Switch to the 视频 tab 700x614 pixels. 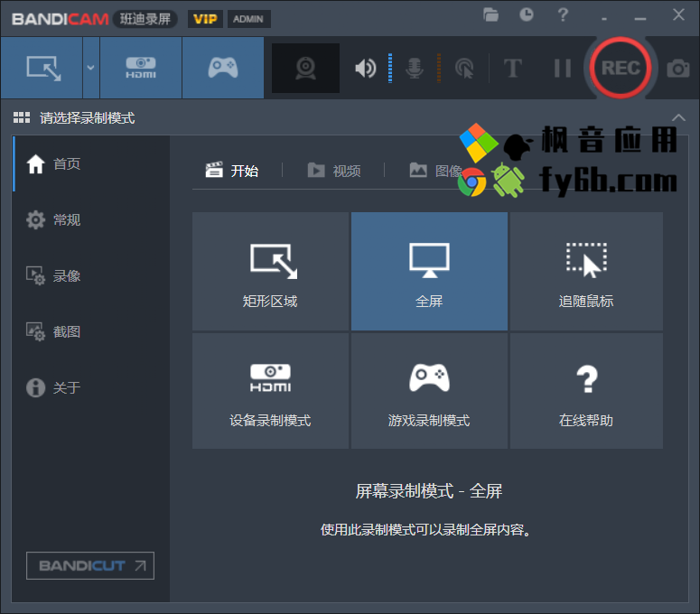coord(334,171)
